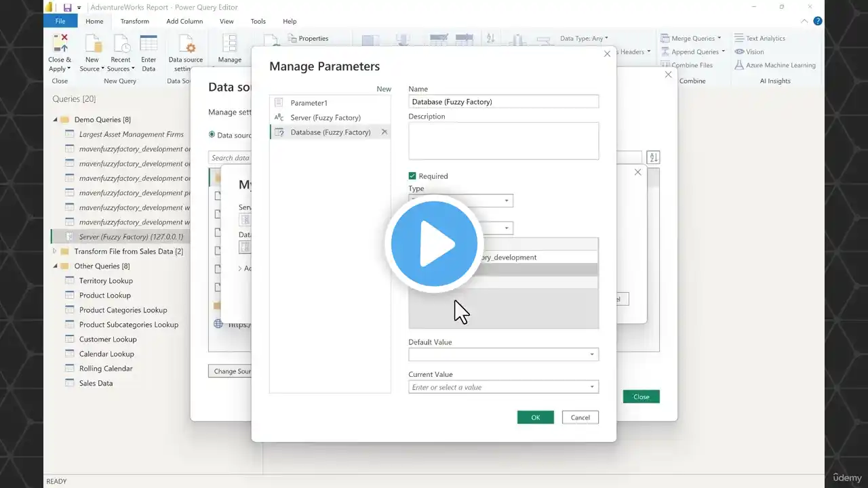The width and height of the screenshot is (868, 488).
Task: Click the Help question mark icon
Action: pyautogui.click(x=818, y=21)
